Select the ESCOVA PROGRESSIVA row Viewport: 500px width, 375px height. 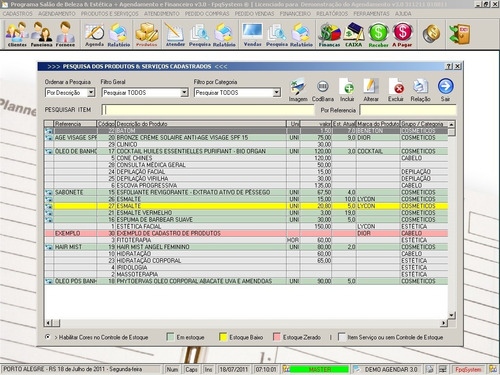(246, 185)
